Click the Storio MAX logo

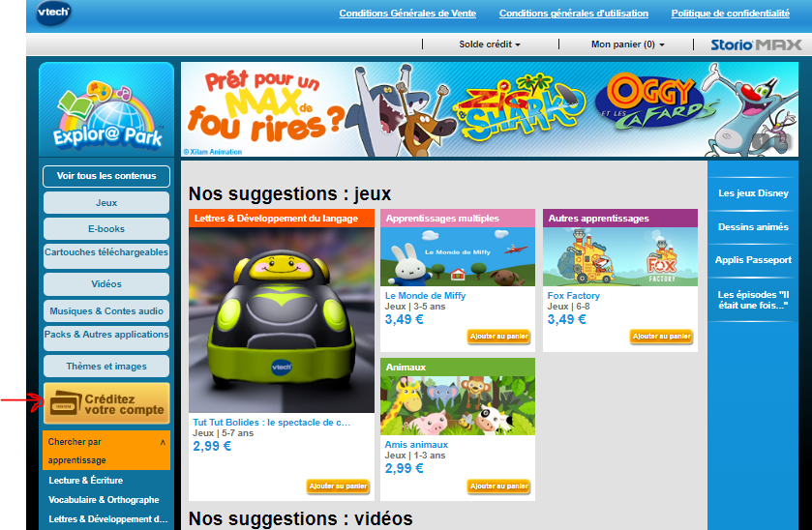756,45
